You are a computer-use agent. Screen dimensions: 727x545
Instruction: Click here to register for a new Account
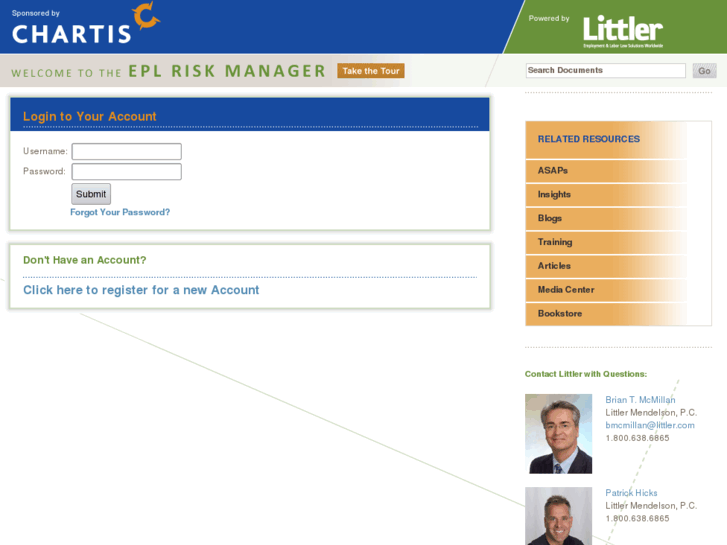pos(141,290)
